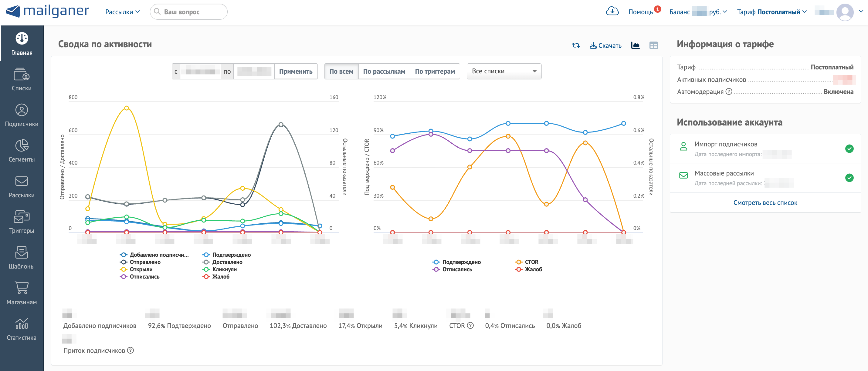This screenshot has height=371, width=868.
Task: Toggle Открыли series in chart legend
Action: [x=141, y=269]
